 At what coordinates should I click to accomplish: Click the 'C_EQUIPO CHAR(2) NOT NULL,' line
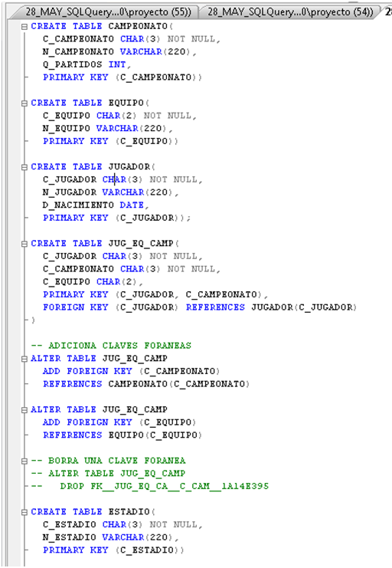coord(119,116)
